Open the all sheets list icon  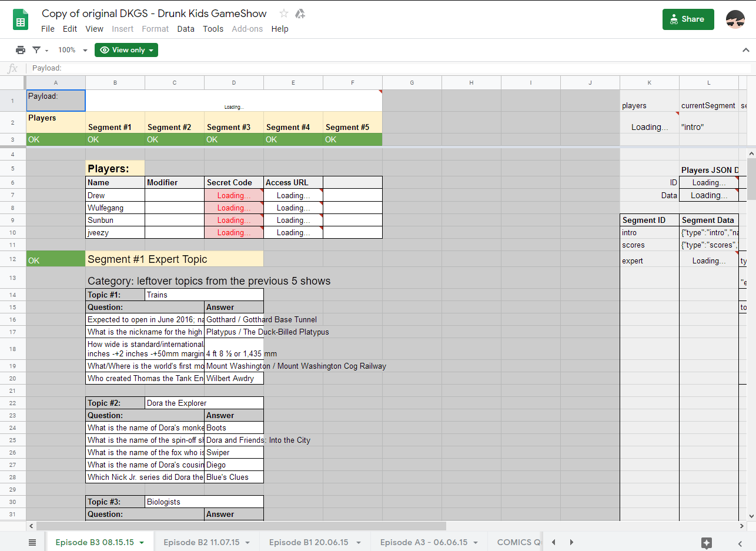tap(32, 542)
